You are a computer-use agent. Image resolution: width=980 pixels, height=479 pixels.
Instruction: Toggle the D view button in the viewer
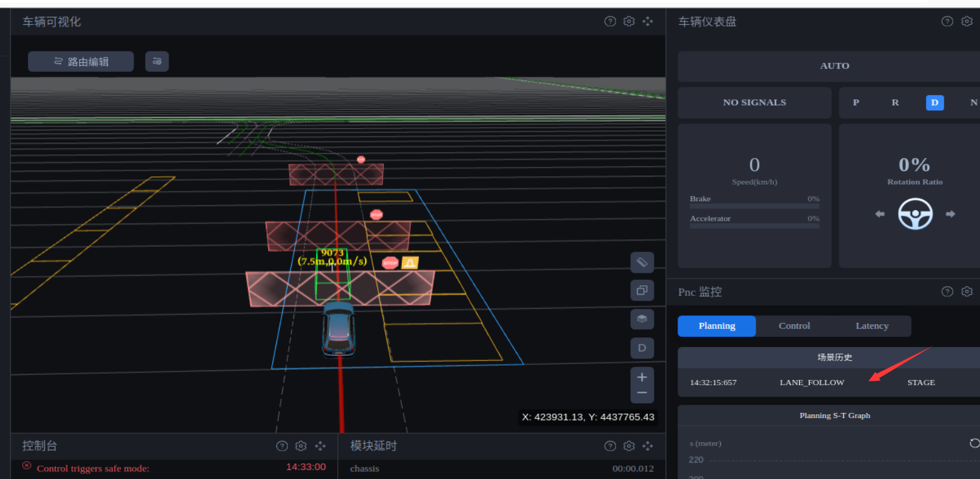pyautogui.click(x=642, y=348)
